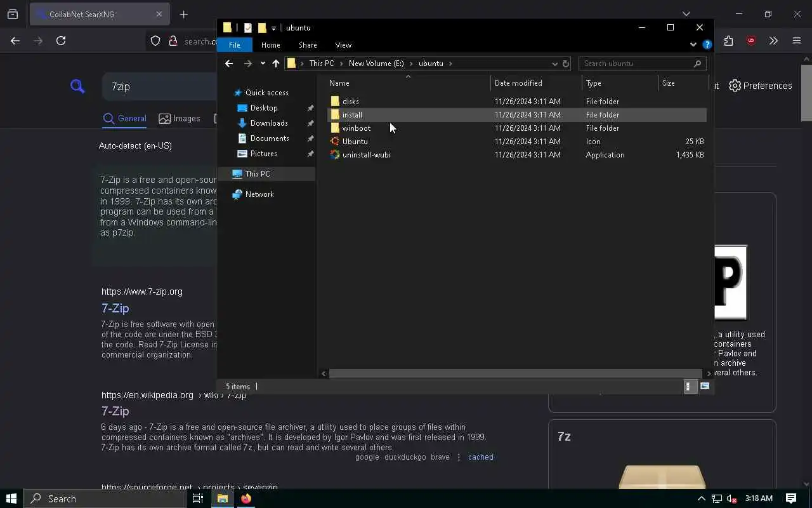The image size is (812, 508).
Task: Open SearXNG Preferences
Action: (x=761, y=86)
